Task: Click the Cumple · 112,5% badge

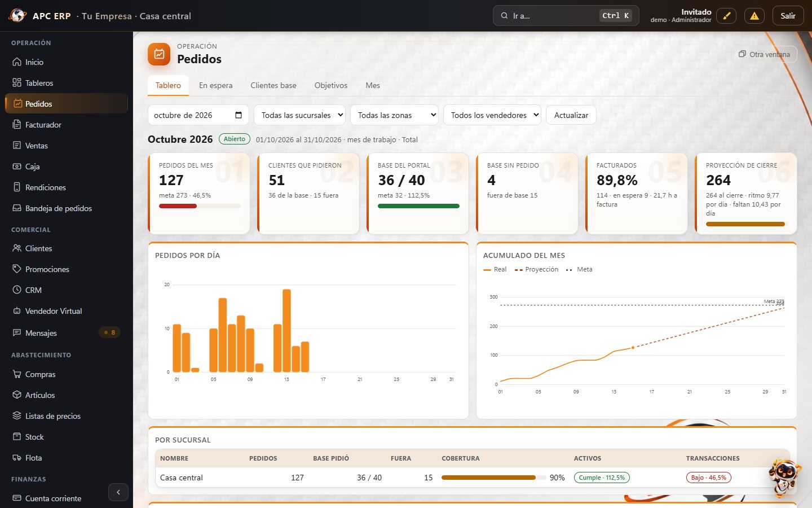Action: (602, 478)
